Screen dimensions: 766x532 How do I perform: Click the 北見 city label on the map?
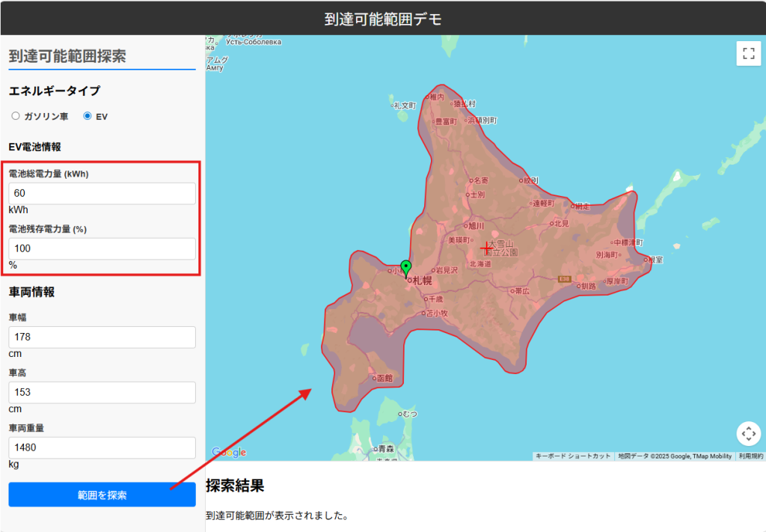coord(562,224)
